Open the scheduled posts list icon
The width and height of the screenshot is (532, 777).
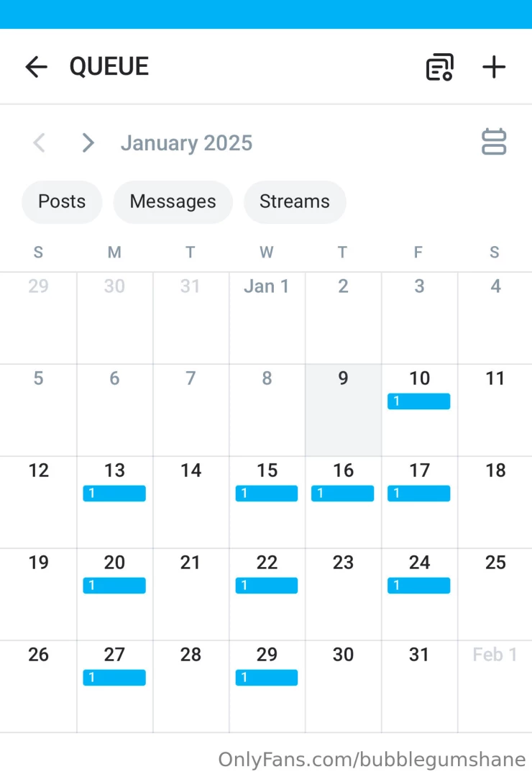440,67
